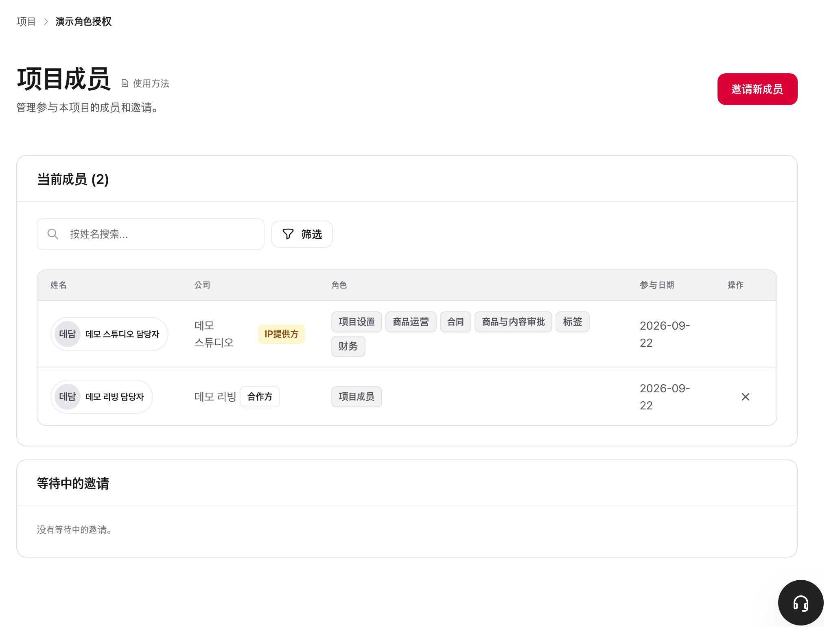This screenshot has width=840, height=643.
Task: Focus the 按姓名搜索 input field
Action: click(x=151, y=234)
